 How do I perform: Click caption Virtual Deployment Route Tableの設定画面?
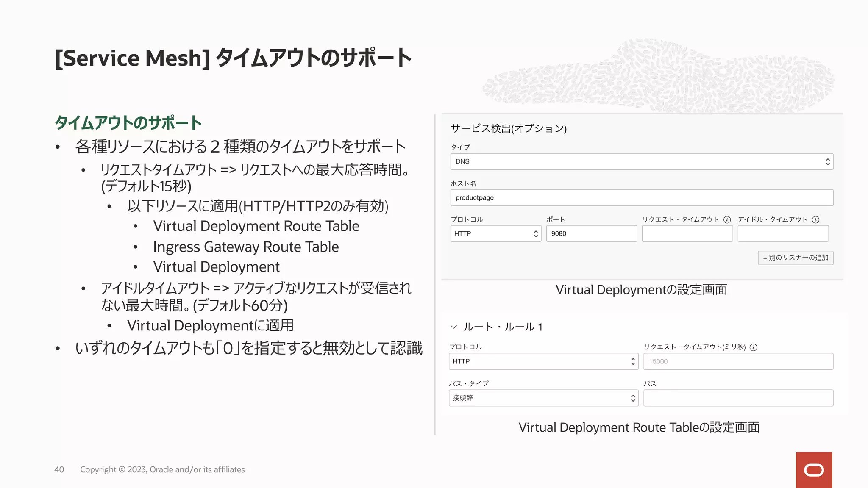(x=639, y=427)
